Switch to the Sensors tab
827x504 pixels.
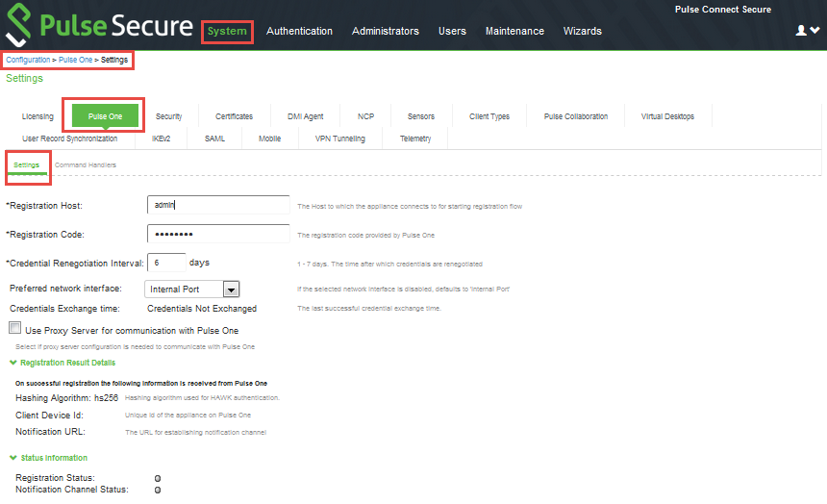tap(421, 116)
